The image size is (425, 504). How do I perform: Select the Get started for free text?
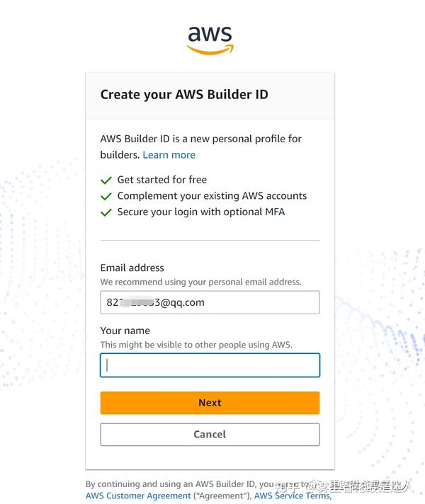(x=162, y=180)
